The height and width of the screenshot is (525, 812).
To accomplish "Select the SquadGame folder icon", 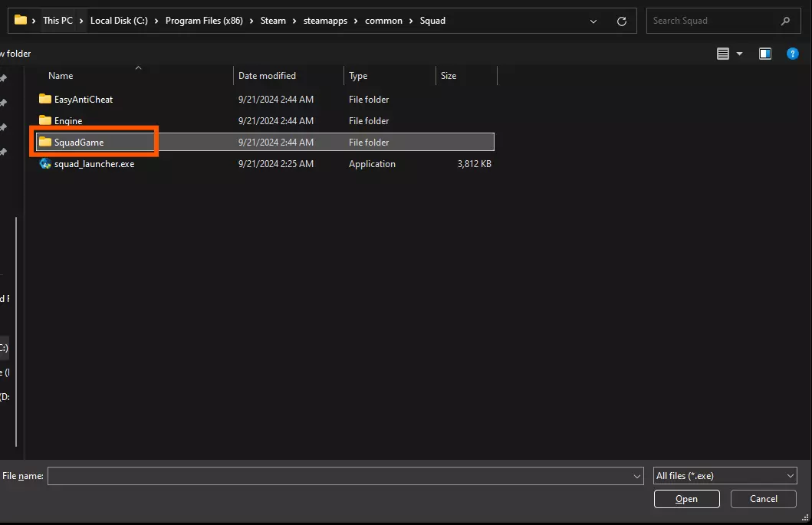I will (45, 142).
